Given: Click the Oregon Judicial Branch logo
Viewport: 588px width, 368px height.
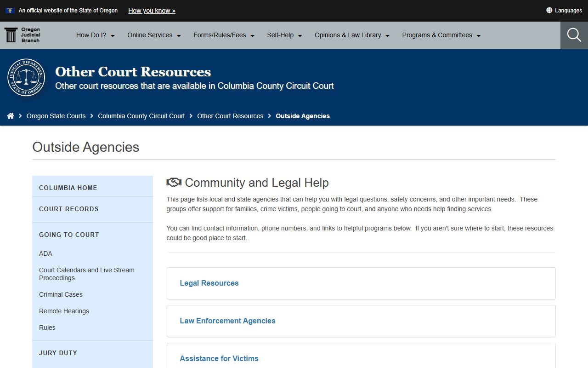Looking at the screenshot, I should tap(23, 35).
